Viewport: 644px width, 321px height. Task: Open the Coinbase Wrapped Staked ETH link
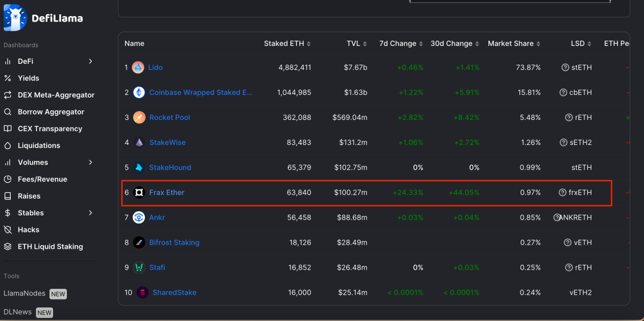(201, 92)
